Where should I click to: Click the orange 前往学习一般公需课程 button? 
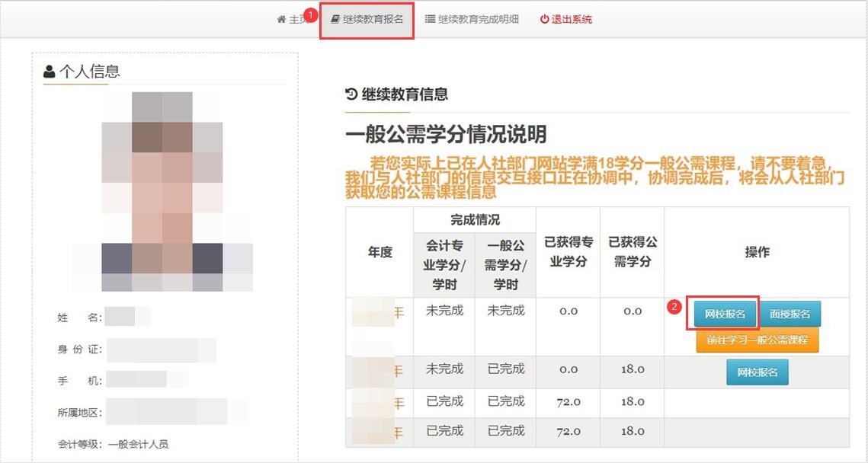(757, 341)
